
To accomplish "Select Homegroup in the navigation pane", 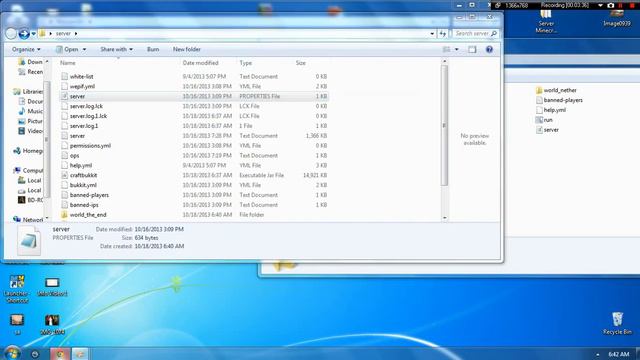I will click(28, 151).
